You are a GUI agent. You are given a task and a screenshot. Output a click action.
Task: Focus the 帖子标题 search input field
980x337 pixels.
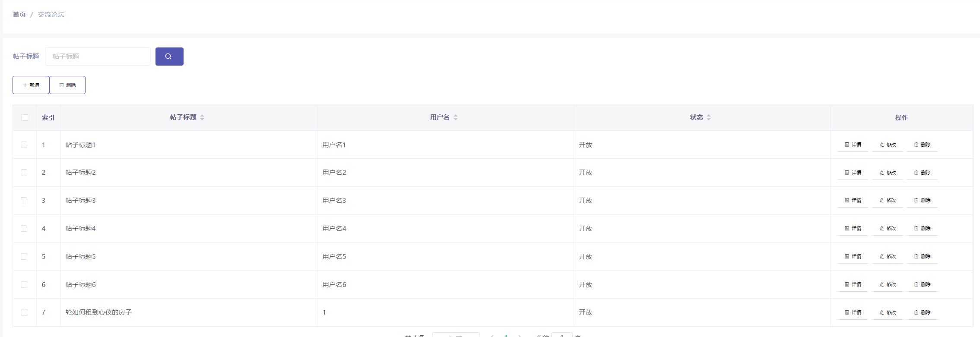pyautogui.click(x=98, y=57)
